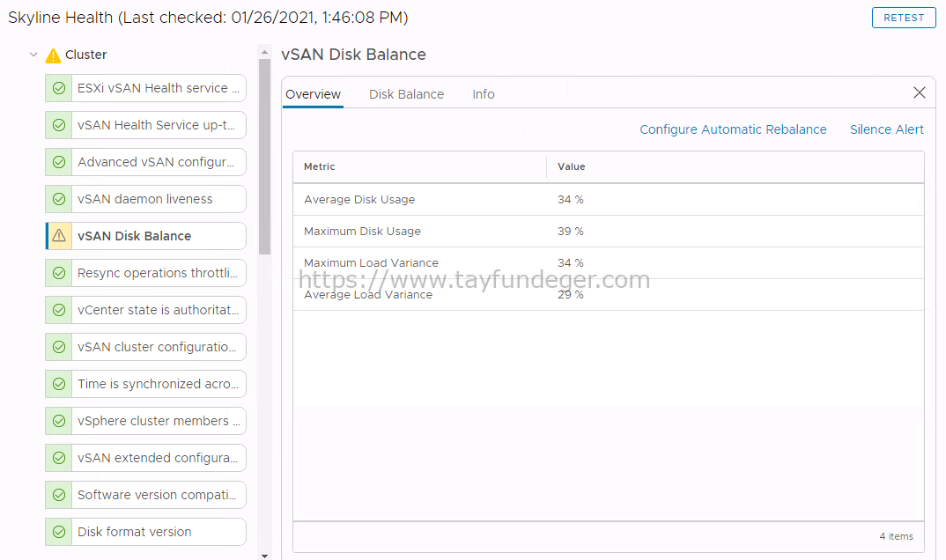
Task: Click green check icon for vSAN extended configuration
Action: click(59, 458)
